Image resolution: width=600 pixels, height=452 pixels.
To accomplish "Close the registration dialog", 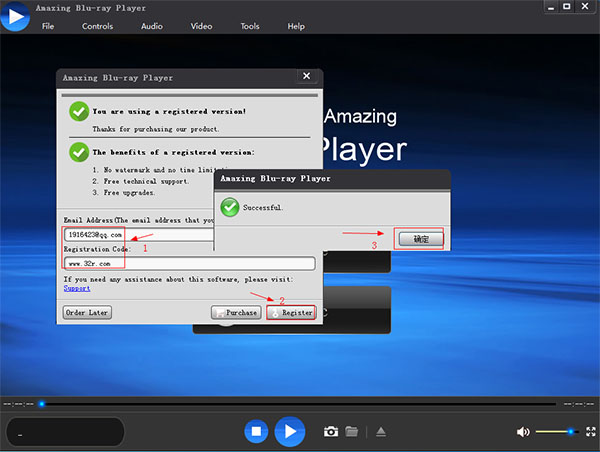I will [307, 76].
